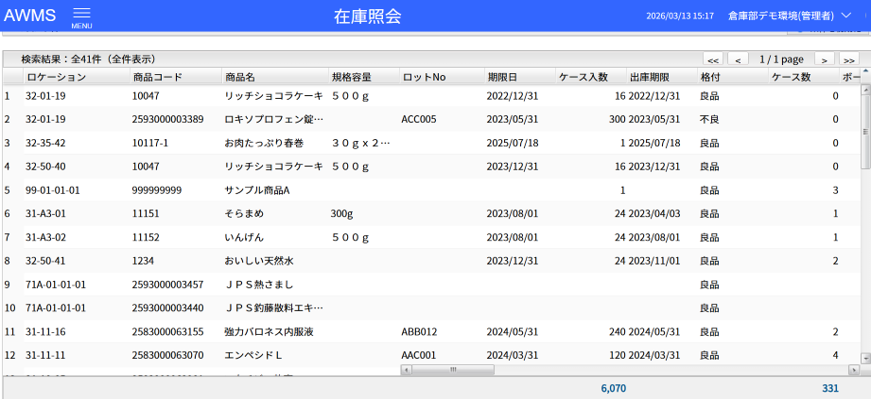Select サンプル商品A row
Viewport: 871px width, 399px height.
point(431,190)
